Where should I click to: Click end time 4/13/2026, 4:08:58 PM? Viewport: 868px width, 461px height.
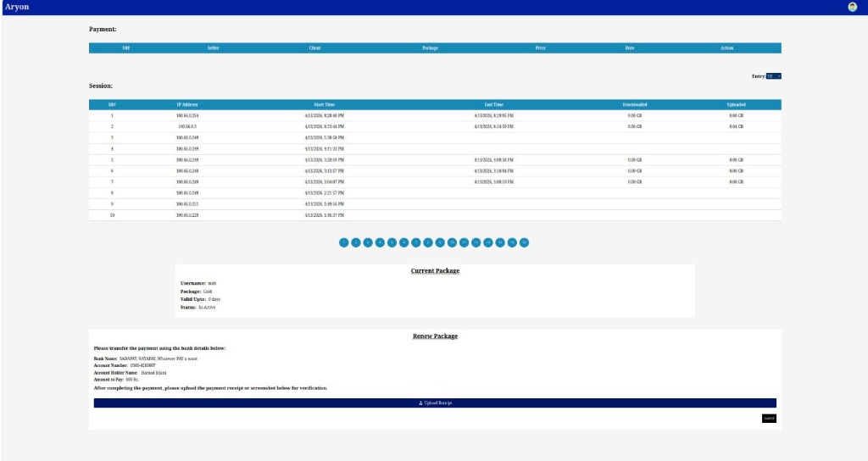[494, 160]
